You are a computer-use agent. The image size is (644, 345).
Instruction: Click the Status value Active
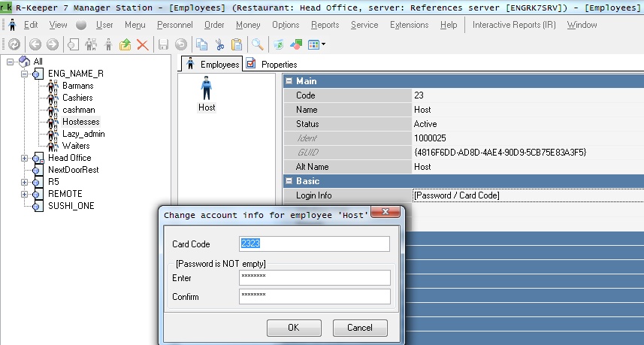[425, 124]
